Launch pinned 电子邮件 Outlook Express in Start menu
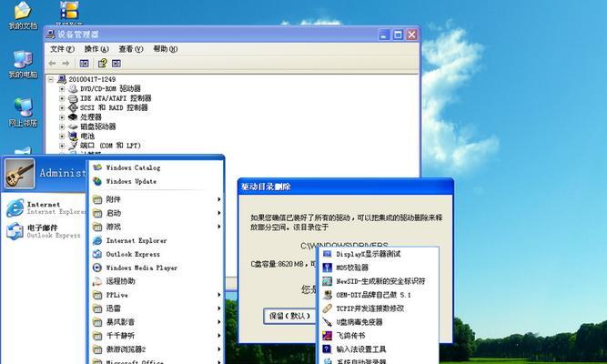Screen dimensions: 607x364 click(x=46, y=231)
